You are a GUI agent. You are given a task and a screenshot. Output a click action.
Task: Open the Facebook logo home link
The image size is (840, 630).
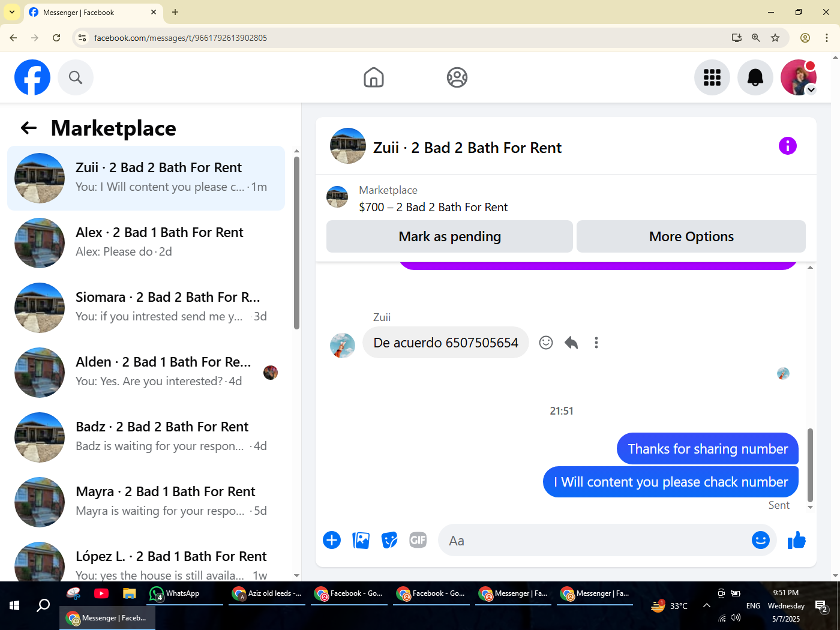click(32, 77)
